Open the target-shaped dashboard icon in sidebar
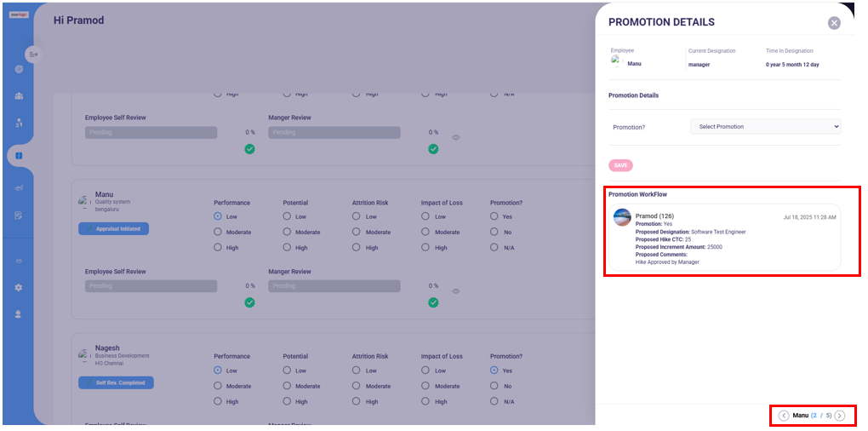This screenshot has width=868, height=431. click(x=19, y=69)
